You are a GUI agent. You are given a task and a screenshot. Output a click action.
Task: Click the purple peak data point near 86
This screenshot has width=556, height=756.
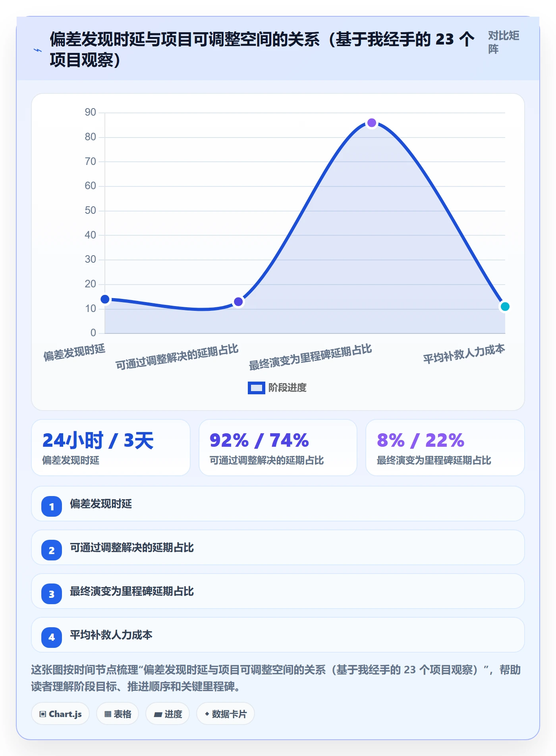click(x=372, y=123)
